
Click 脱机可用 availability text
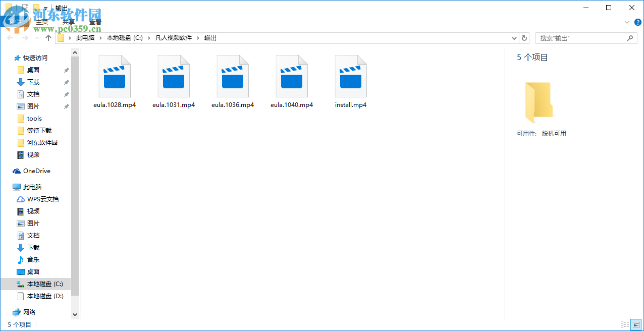click(554, 134)
